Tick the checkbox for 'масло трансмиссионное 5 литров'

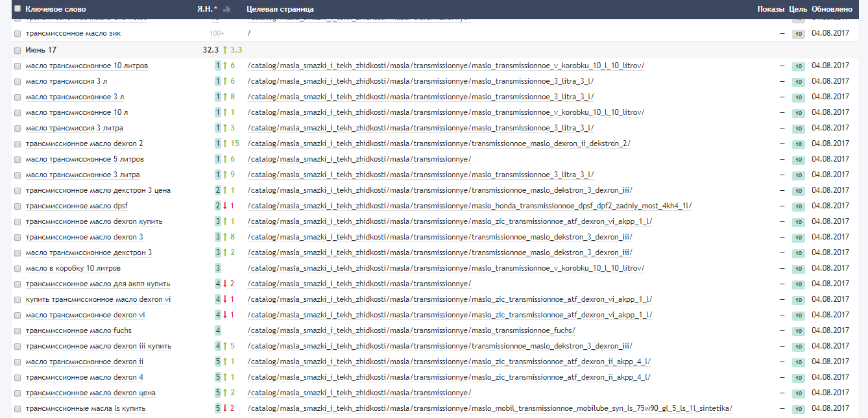point(18,159)
